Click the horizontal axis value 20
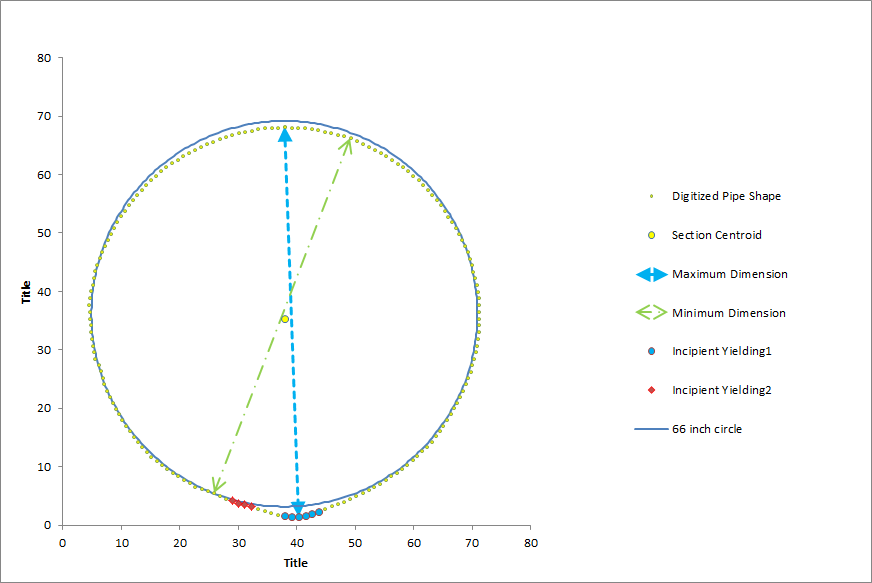Viewport: 872px width, 583px height. (180, 543)
